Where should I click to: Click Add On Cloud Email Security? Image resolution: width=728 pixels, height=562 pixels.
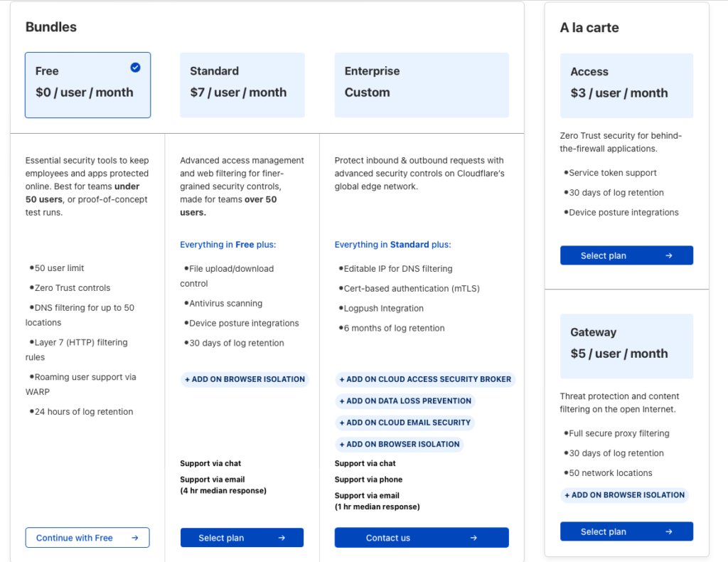(x=404, y=423)
